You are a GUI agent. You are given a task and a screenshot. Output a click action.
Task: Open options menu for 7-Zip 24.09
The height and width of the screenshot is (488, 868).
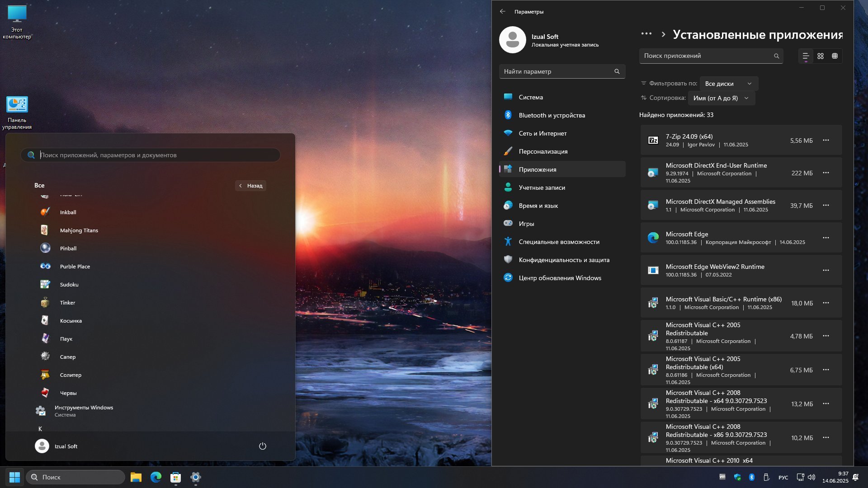(826, 141)
